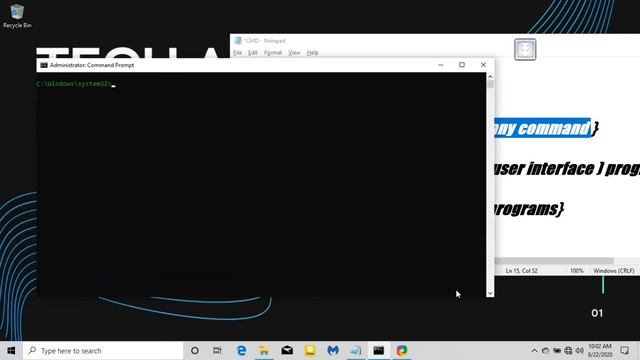The image size is (640, 360).
Task: Open the Malwarebytes taskbar icon
Action: click(333, 351)
